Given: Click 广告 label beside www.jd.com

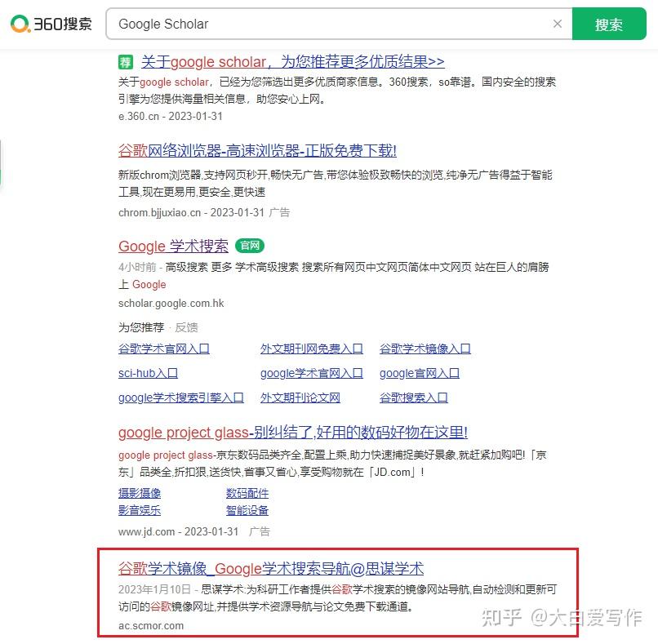Looking at the screenshot, I should point(259,531).
